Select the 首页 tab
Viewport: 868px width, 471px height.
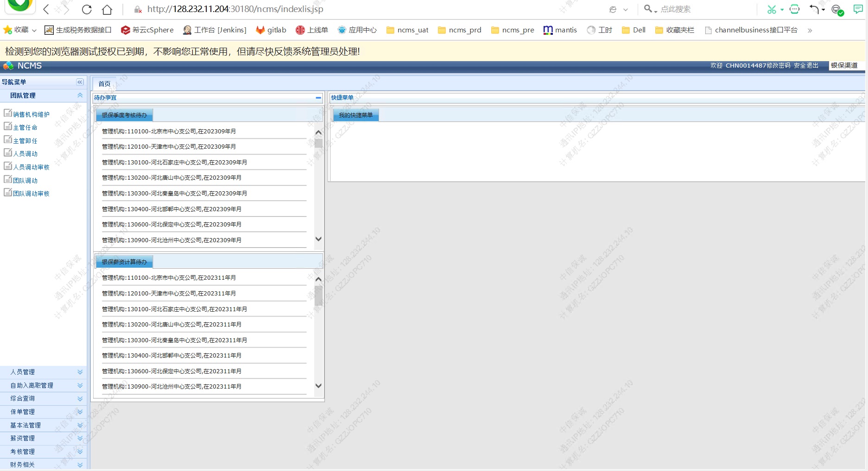pyautogui.click(x=104, y=84)
